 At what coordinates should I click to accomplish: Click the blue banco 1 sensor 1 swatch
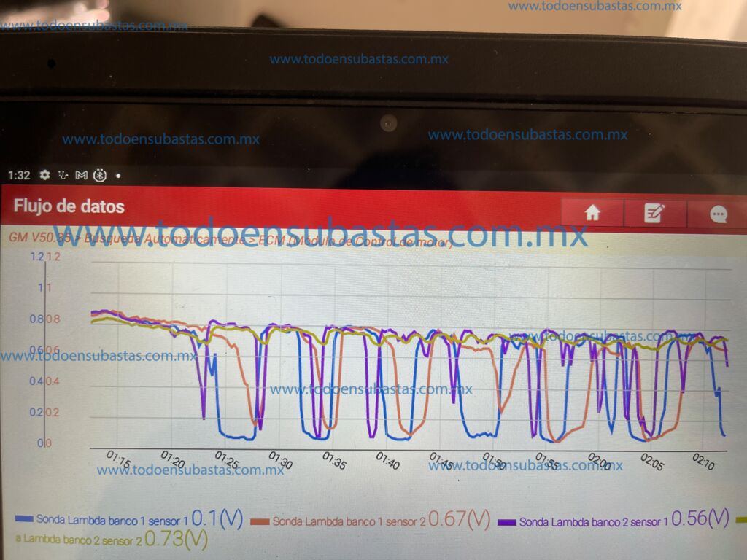click(24, 519)
